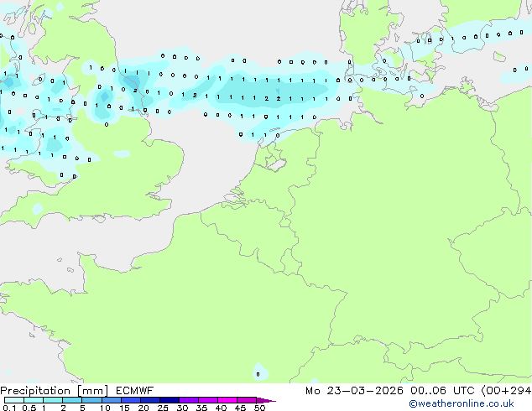Viewport: 532px width, 411px height.
Task: Click the '10' legend scale label
Action: (105, 408)
